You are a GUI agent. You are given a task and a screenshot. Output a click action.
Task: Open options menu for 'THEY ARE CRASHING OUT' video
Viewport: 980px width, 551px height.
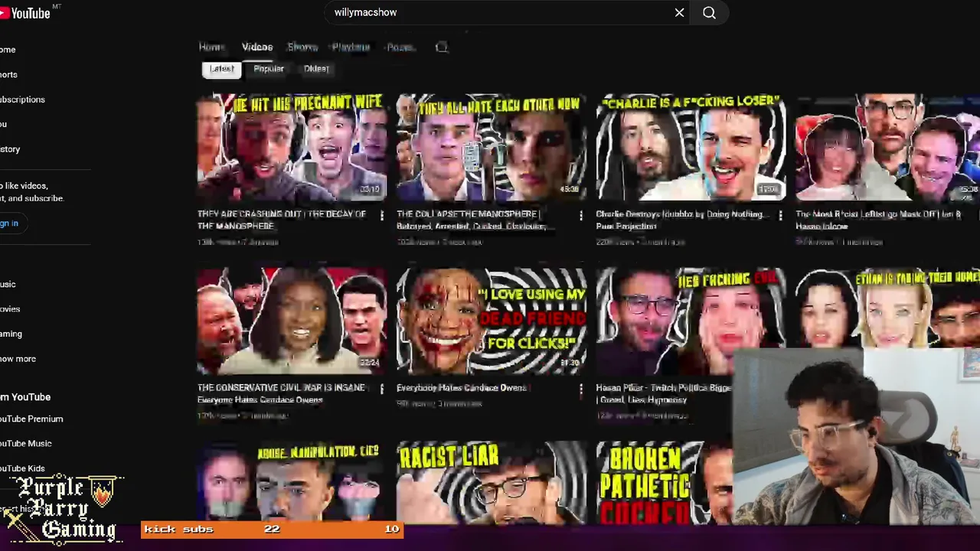coord(382,216)
